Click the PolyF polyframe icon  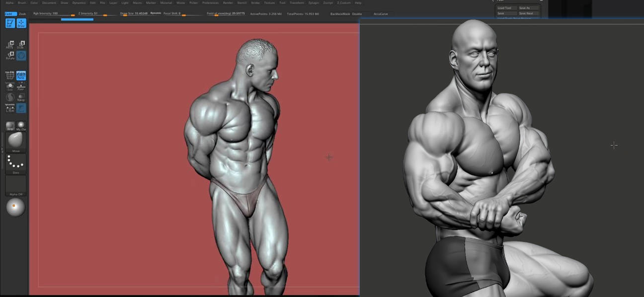point(8,75)
